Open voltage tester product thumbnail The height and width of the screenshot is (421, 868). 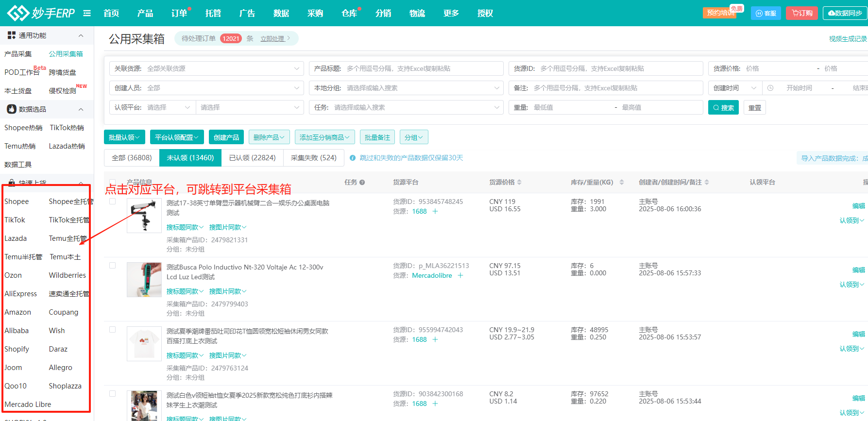coord(144,280)
